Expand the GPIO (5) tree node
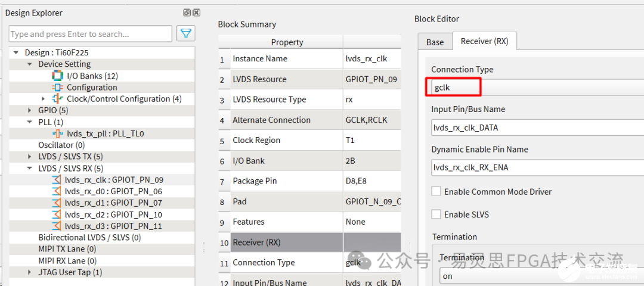Viewport: 644px width, 286px height. click(30, 110)
